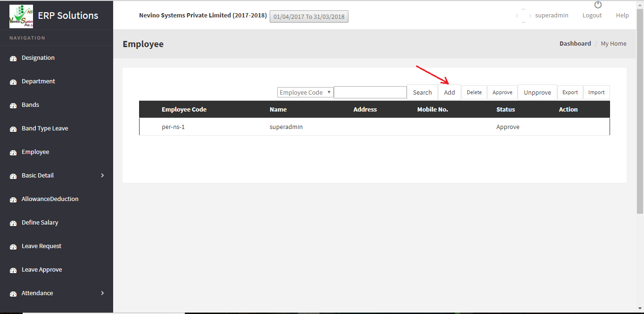Go to Leave Approve menu item
The height and width of the screenshot is (314, 644).
click(41, 270)
